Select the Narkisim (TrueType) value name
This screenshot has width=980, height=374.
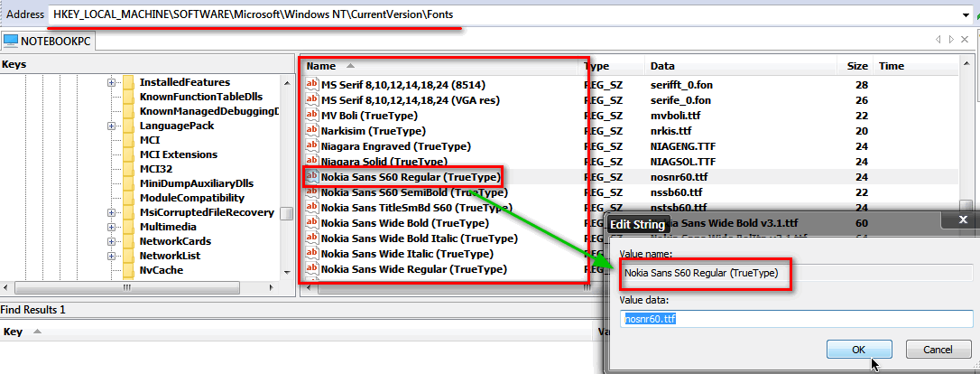373,131
